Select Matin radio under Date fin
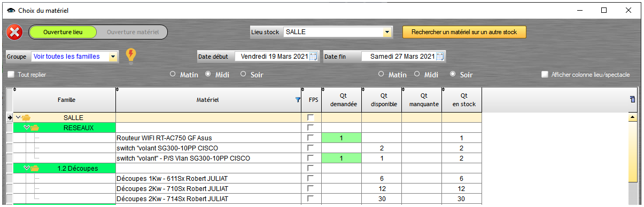This screenshot has width=644, height=207. coord(381,74)
